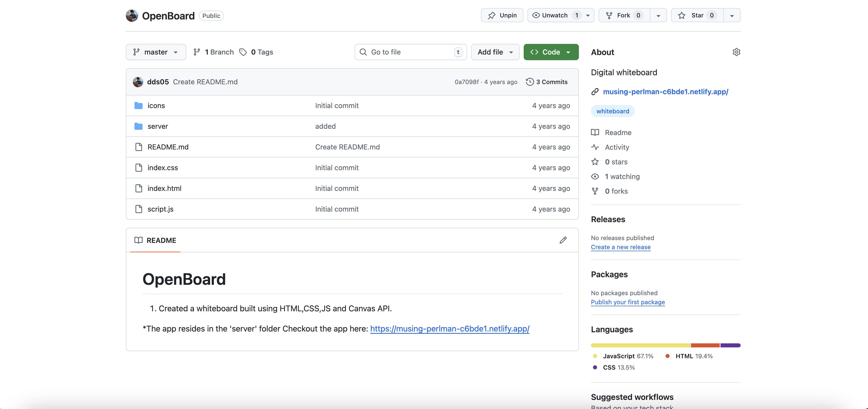Screen dimensions: 868x409
Task: Click the pencil icon to edit README
Action: (x=563, y=240)
